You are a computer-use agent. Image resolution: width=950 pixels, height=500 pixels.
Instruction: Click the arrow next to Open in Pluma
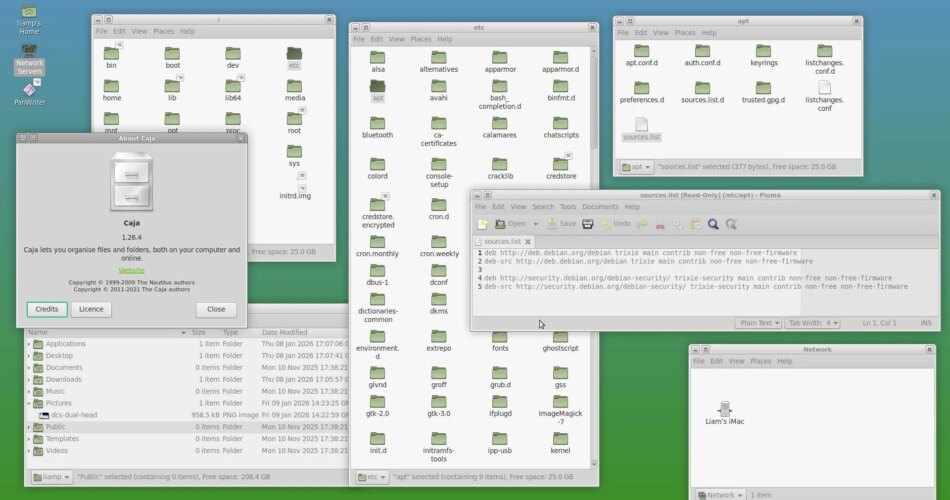[534, 224]
